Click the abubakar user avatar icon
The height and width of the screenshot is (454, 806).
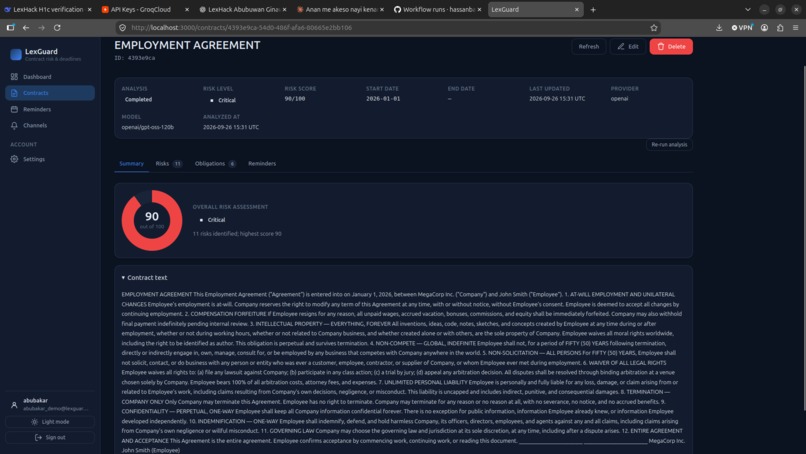14,405
